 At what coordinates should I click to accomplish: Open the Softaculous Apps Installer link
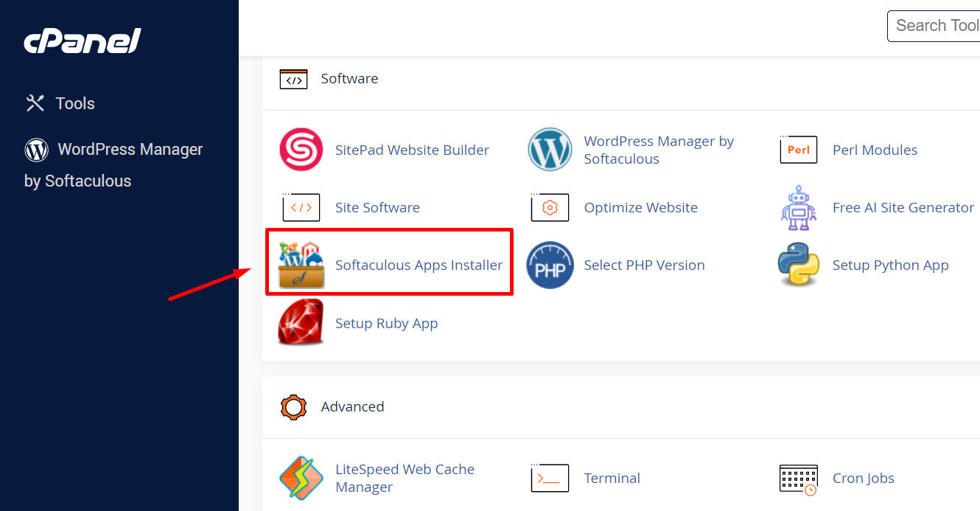[419, 265]
